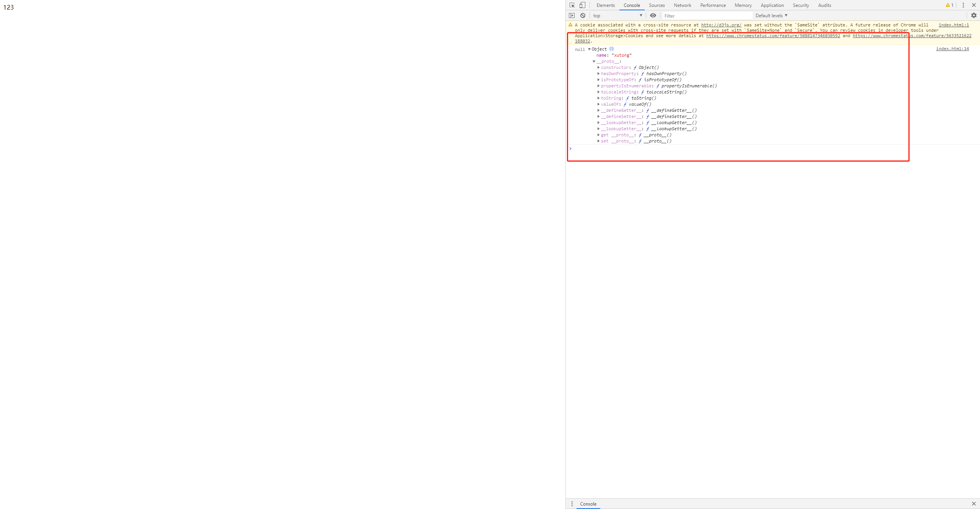Screen dimensions: 980x509
Task: Clear the console messages
Action: [583, 15]
